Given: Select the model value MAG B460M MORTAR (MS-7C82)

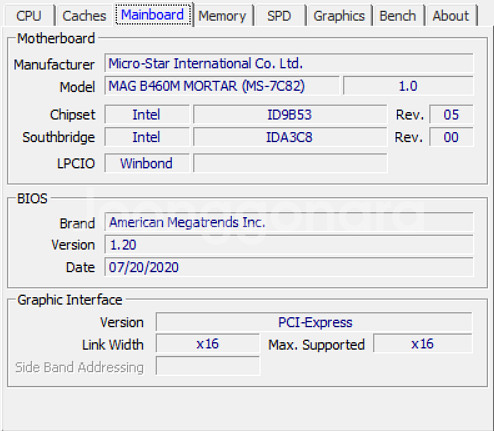Looking at the screenshot, I should [222, 86].
